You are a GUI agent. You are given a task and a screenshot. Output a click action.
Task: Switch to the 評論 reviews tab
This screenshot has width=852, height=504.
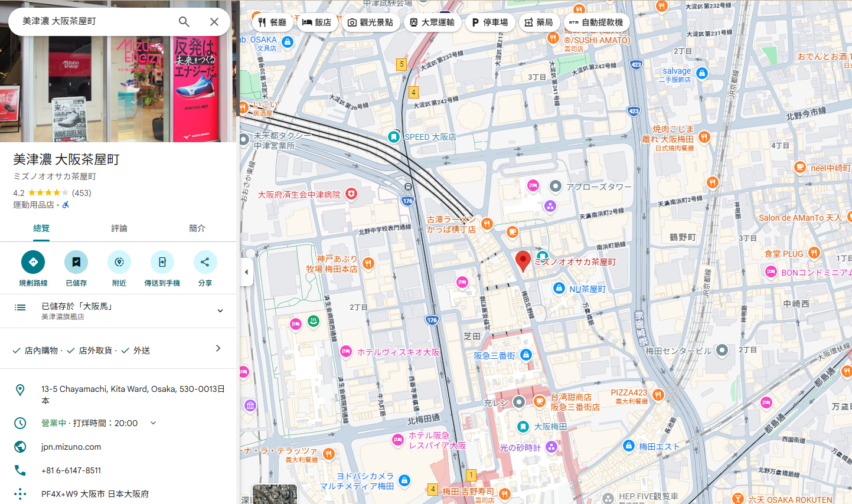(x=119, y=228)
